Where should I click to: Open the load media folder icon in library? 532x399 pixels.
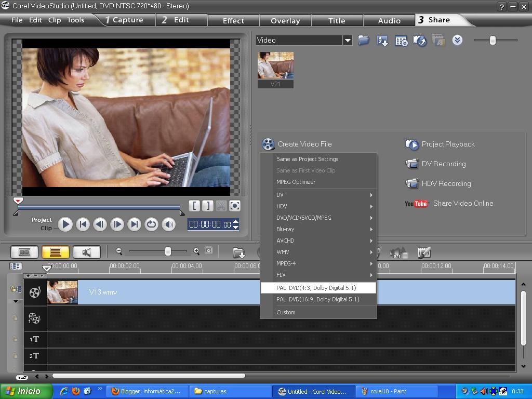(x=363, y=41)
